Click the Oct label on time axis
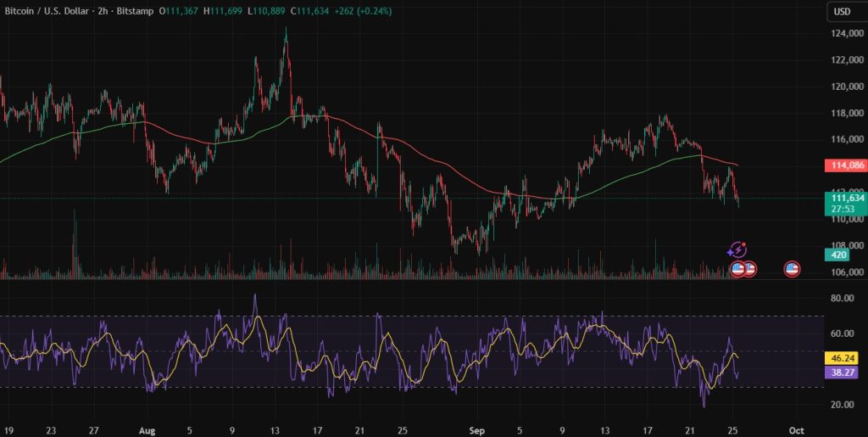This screenshot has height=437, width=868. click(x=795, y=429)
